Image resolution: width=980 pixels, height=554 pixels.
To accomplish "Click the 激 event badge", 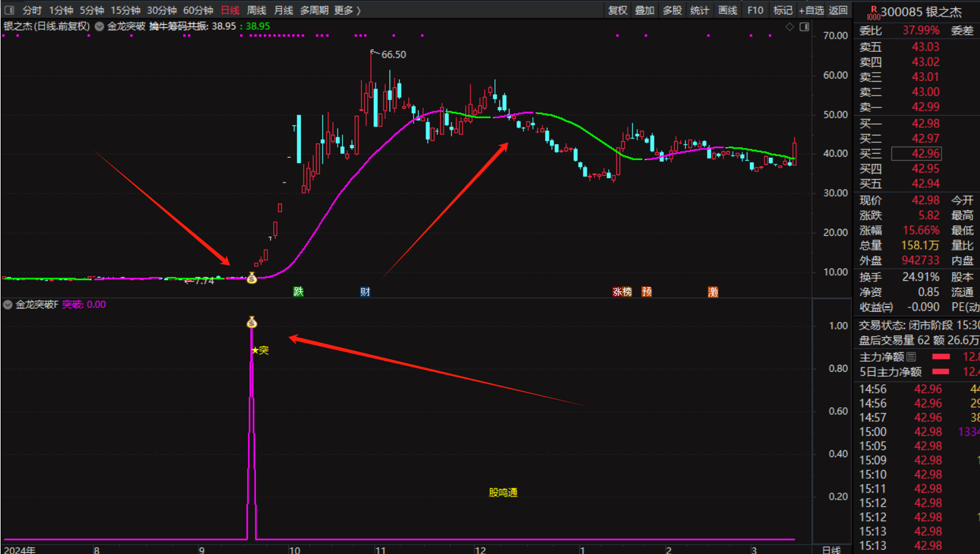I will 713,292.
